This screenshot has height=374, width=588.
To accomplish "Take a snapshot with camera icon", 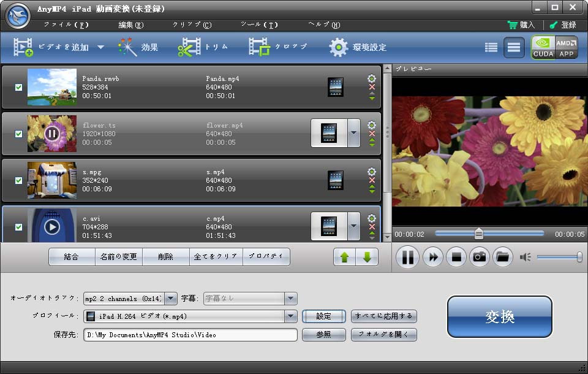I will coord(480,257).
